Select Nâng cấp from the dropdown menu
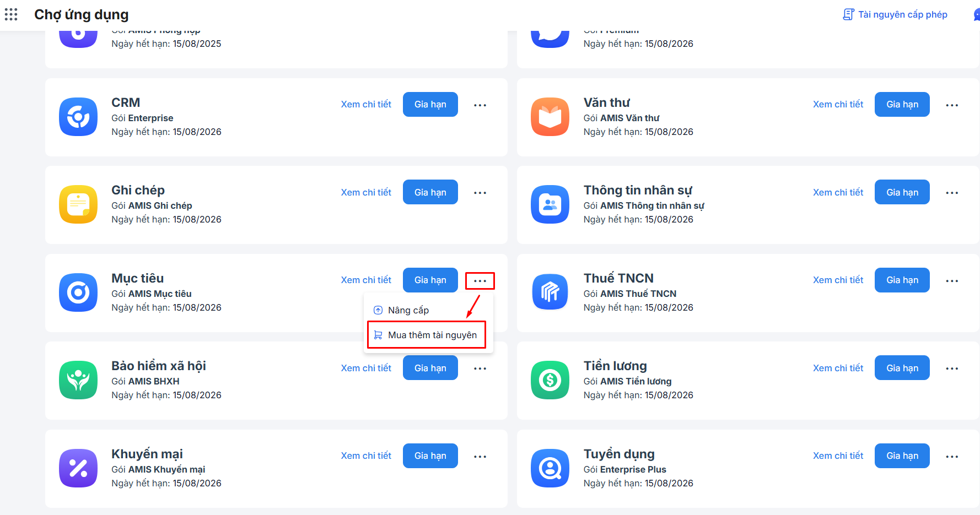Image resolution: width=980 pixels, height=515 pixels. coord(428,310)
